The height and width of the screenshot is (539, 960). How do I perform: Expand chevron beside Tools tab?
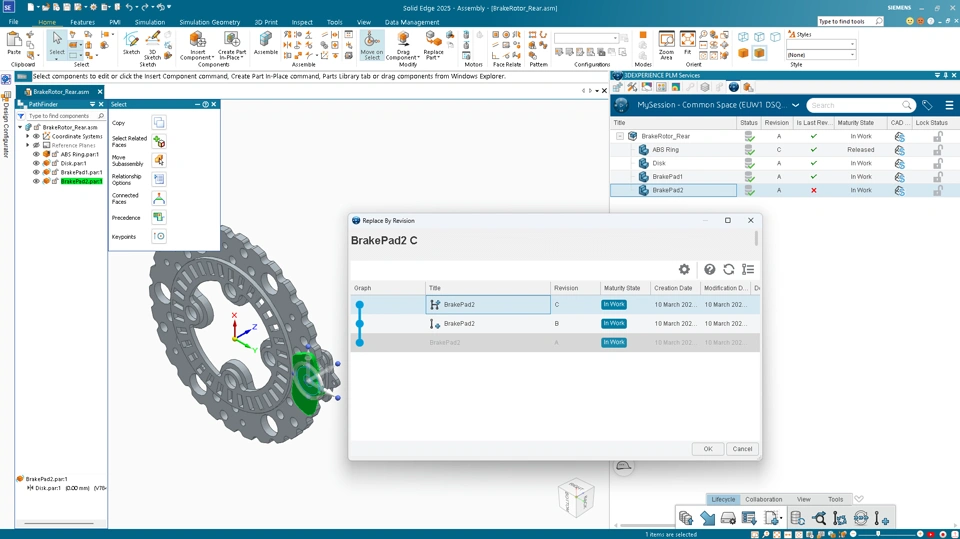tap(859, 499)
